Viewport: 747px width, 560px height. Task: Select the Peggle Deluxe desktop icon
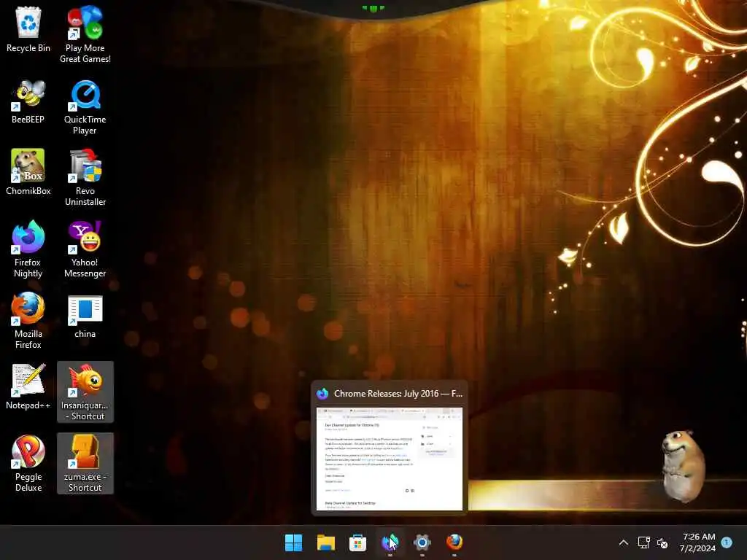(28, 463)
